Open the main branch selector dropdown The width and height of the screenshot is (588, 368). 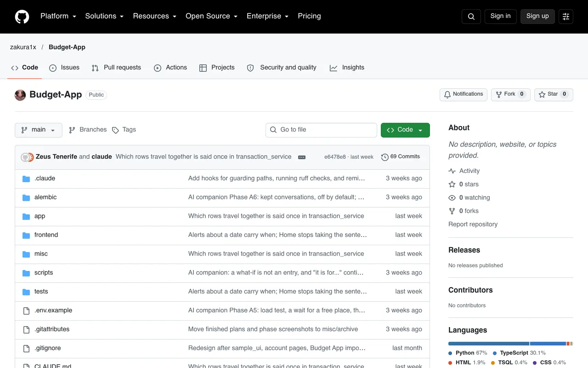pyautogui.click(x=39, y=130)
